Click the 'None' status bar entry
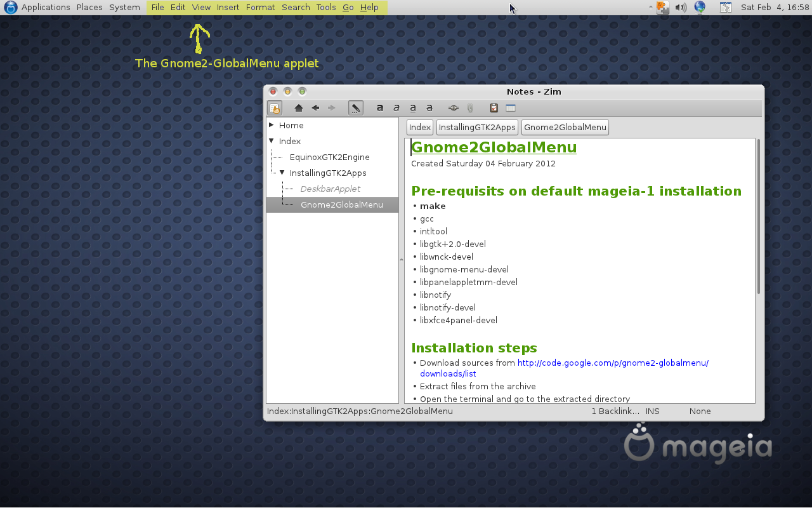 tap(700, 411)
